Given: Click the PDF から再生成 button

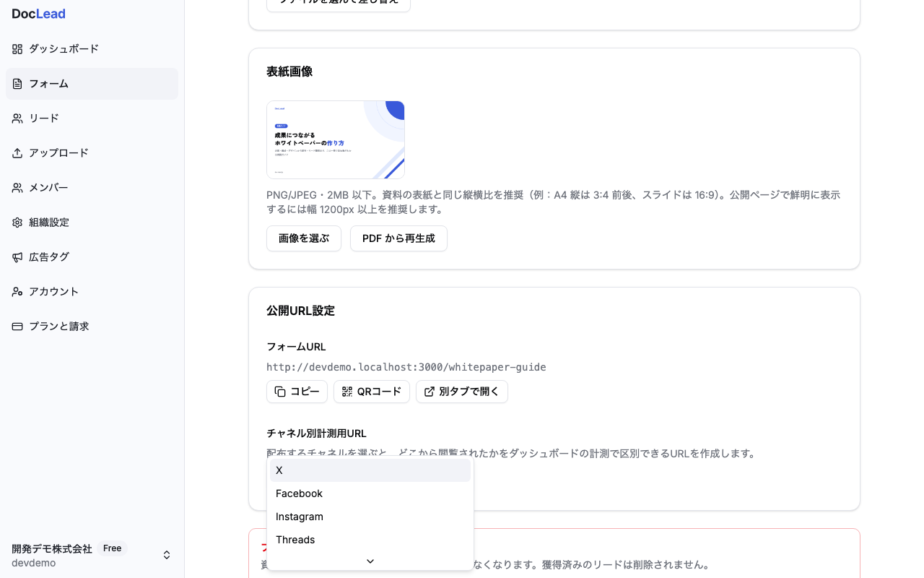Looking at the screenshot, I should coord(398,238).
